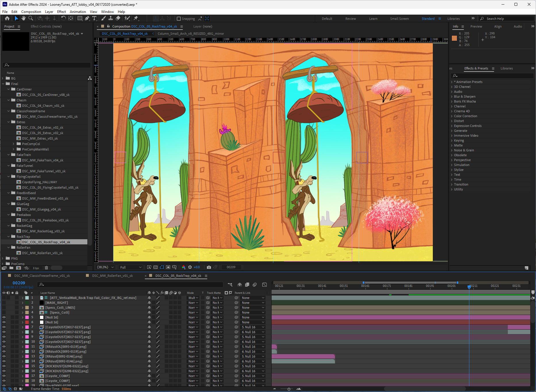Switch to the Review workspace
Viewport: 536px width, 392px height.
tap(350, 19)
